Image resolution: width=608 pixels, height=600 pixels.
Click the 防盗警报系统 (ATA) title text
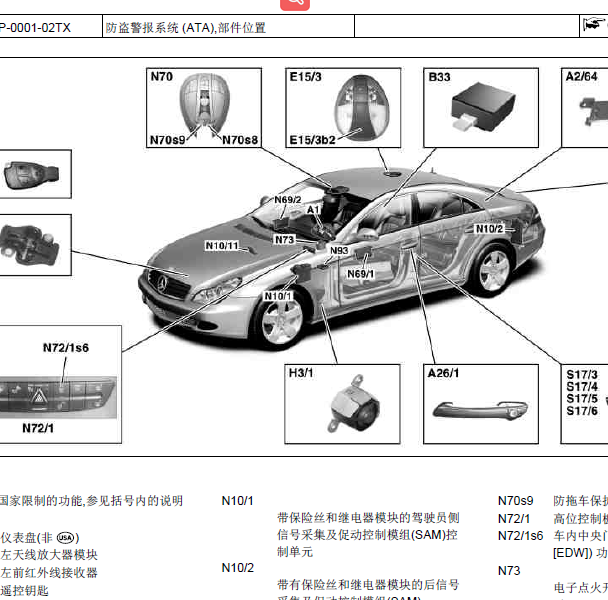[185, 27]
